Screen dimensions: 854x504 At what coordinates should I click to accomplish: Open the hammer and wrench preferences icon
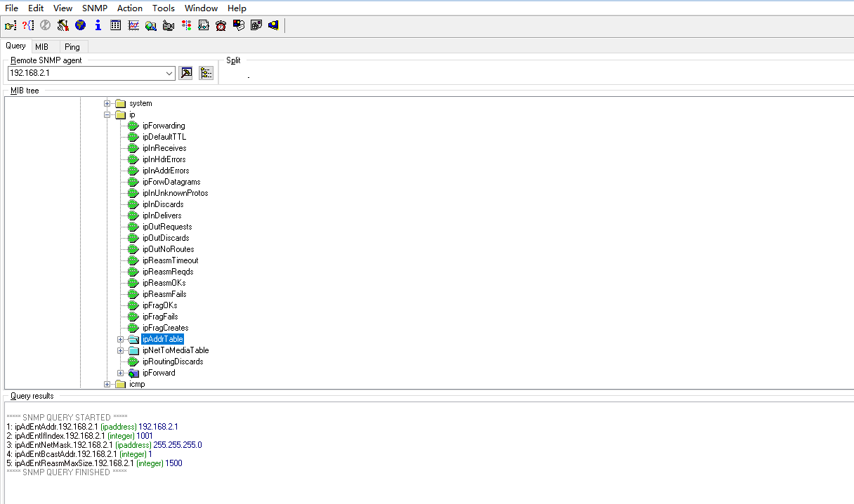(63, 25)
